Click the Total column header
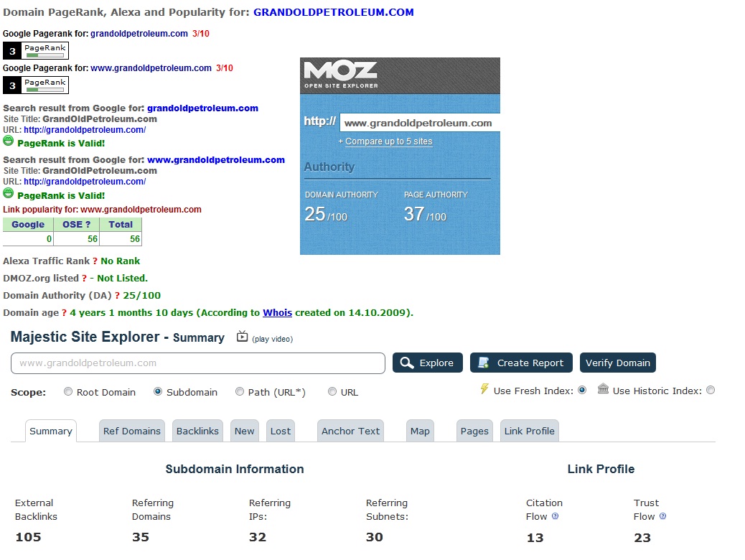The height and width of the screenshot is (560, 745). tap(121, 225)
